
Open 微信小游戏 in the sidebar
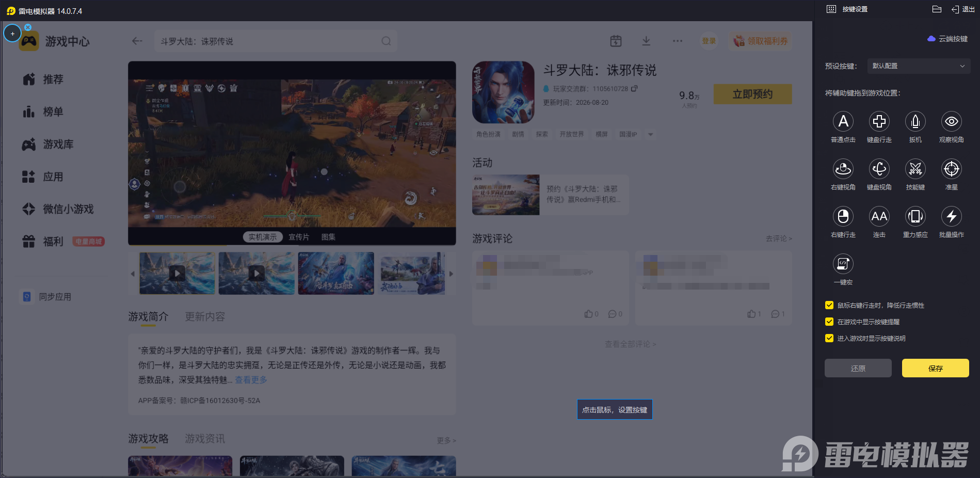click(x=58, y=209)
